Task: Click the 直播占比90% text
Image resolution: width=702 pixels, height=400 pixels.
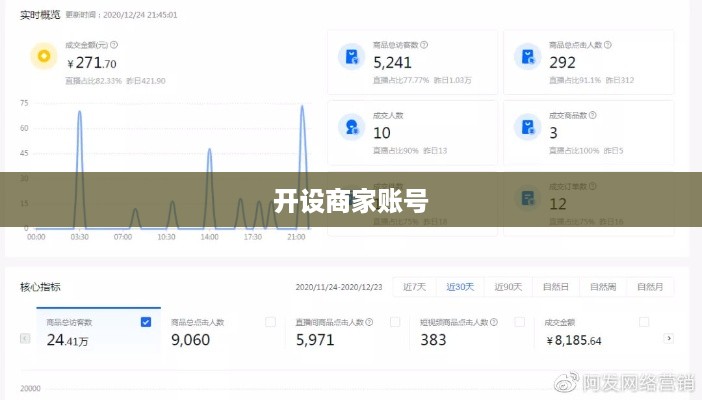Action: pos(396,151)
